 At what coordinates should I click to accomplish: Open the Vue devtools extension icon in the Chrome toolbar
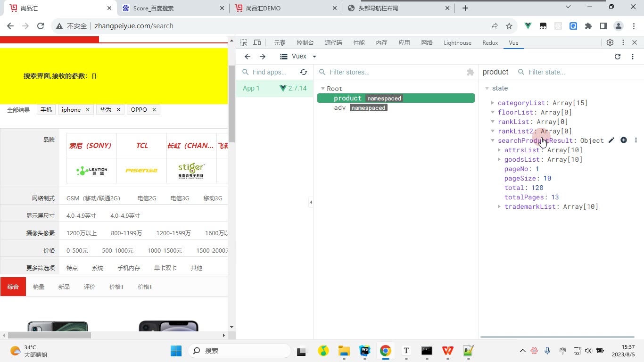tap(528, 26)
